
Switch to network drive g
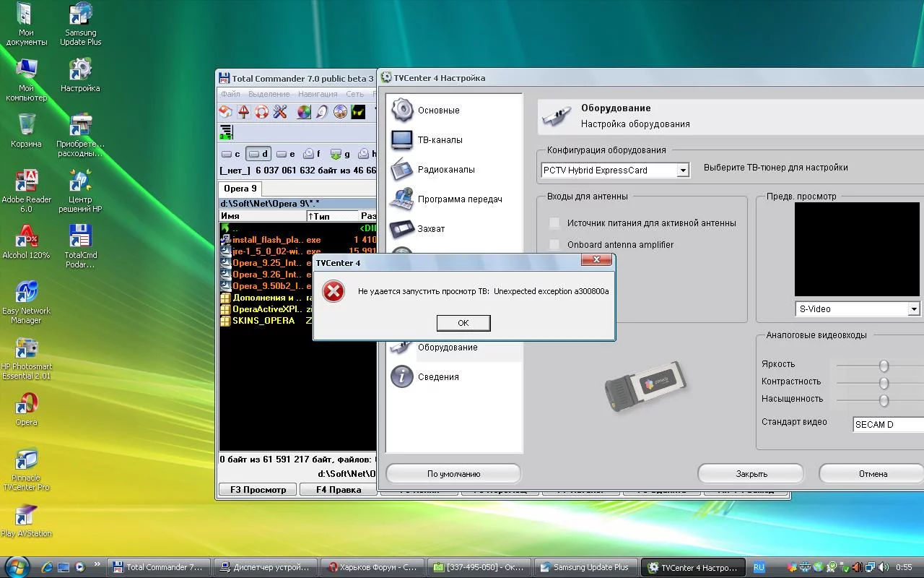(340, 154)
